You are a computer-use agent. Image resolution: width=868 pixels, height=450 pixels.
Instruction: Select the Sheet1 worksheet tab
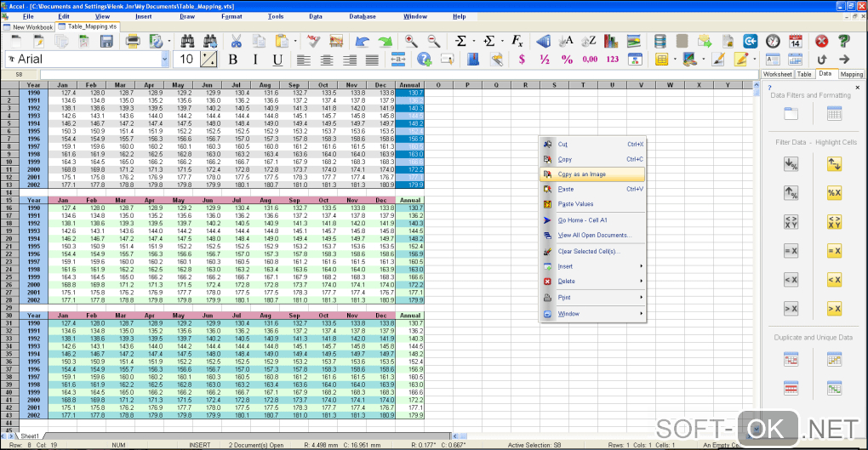[x=30, y=437]
